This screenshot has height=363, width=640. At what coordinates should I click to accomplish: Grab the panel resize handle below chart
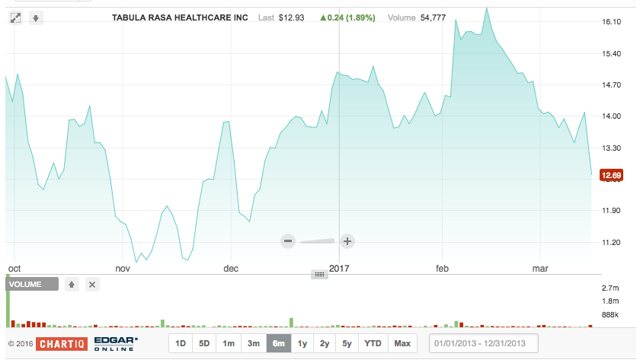tap(319, 274)
